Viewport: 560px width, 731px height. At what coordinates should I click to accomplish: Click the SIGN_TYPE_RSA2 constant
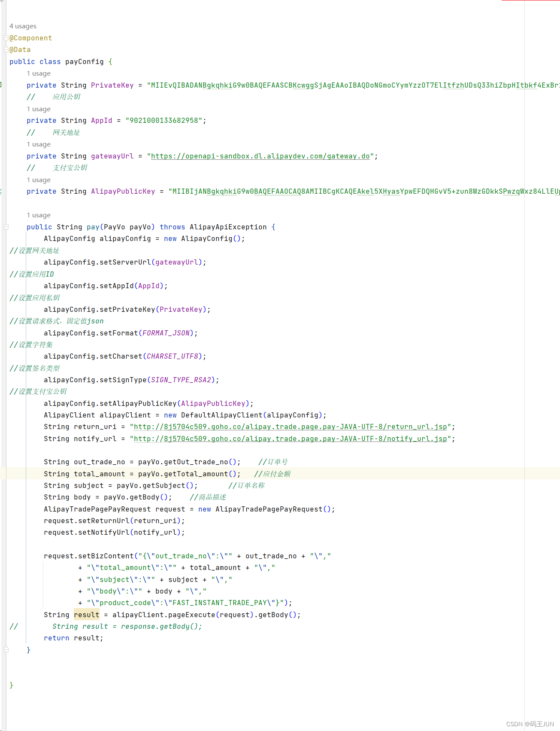pos(181,380)
